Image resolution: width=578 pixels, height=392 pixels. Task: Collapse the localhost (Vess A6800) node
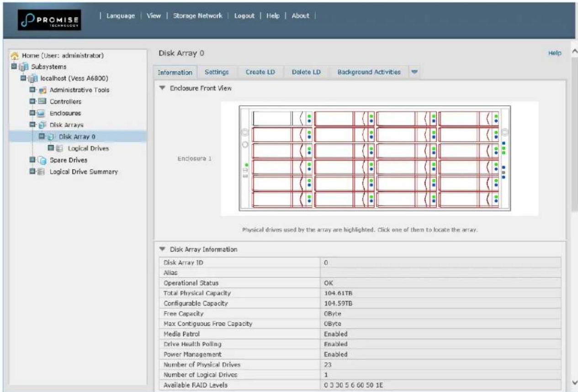pyautogui.click(x=24, y=78)
